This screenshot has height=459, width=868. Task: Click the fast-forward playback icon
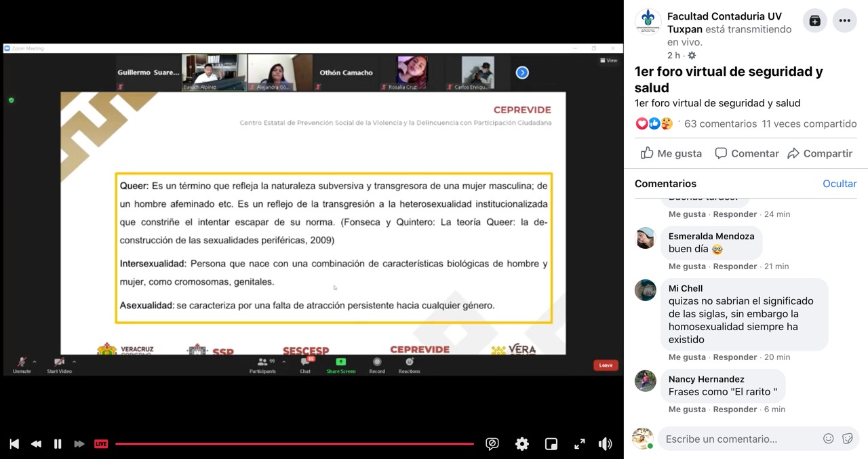pyautogui.click(x=79, y=444)
